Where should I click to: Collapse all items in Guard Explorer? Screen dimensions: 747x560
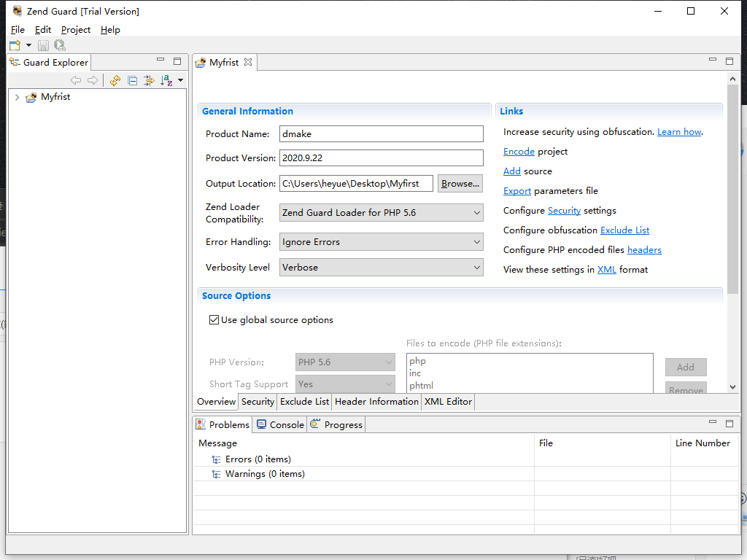[x=133, y=80]
